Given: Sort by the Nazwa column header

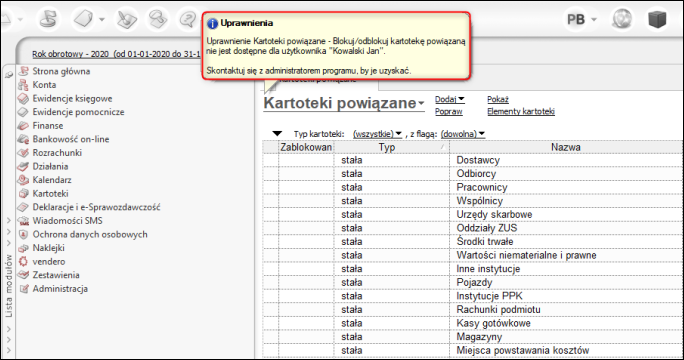Looking at the screenshot, I should point(566,147).
